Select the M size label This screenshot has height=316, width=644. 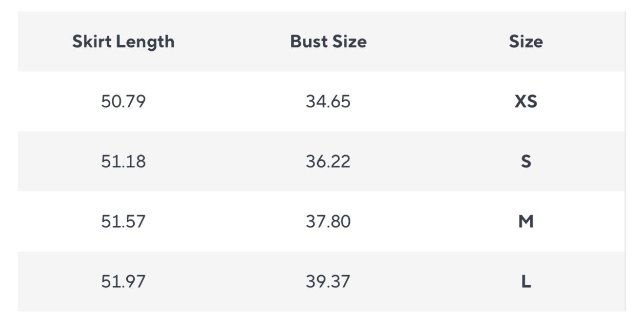click(525, 222)
